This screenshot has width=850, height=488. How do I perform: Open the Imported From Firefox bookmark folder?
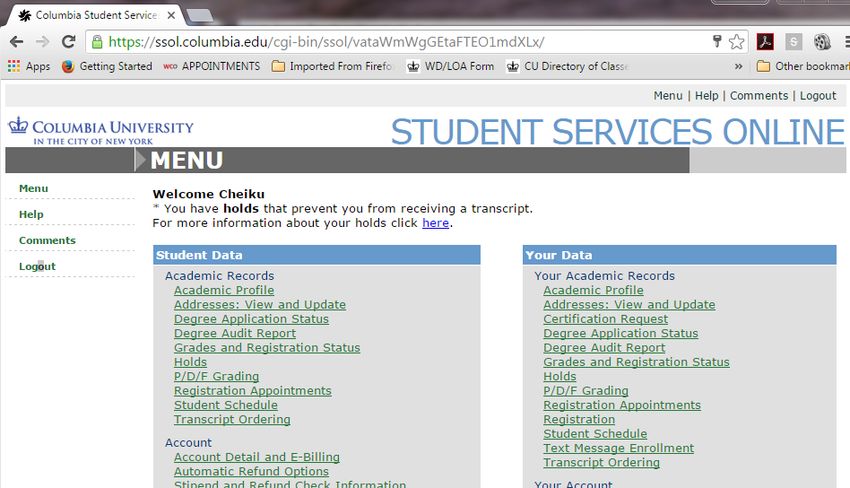click(332, 66)
